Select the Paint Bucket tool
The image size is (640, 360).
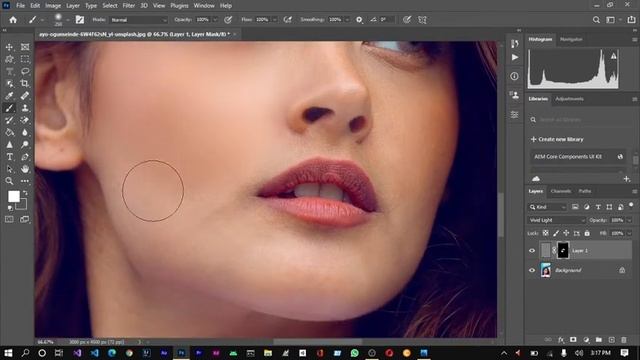click(9, 132)
